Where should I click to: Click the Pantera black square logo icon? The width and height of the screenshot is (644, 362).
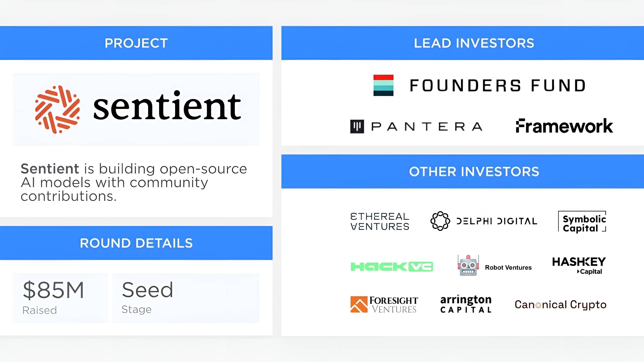click(357, 126)
